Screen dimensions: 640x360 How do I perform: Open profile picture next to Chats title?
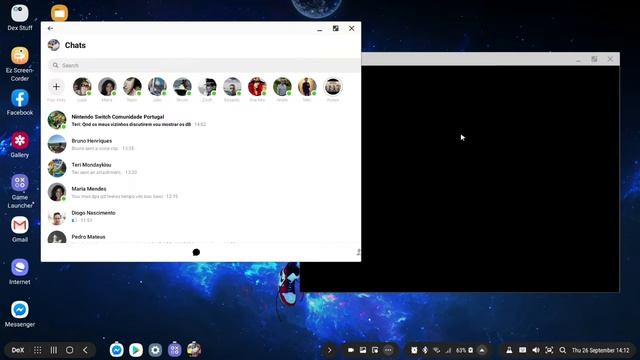[x=53, y=45]
